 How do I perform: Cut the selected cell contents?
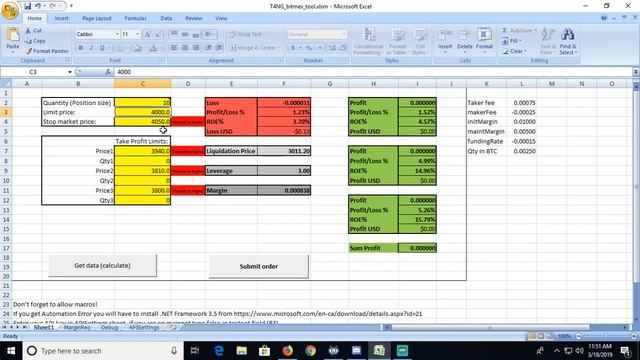(x=33, y=31)
